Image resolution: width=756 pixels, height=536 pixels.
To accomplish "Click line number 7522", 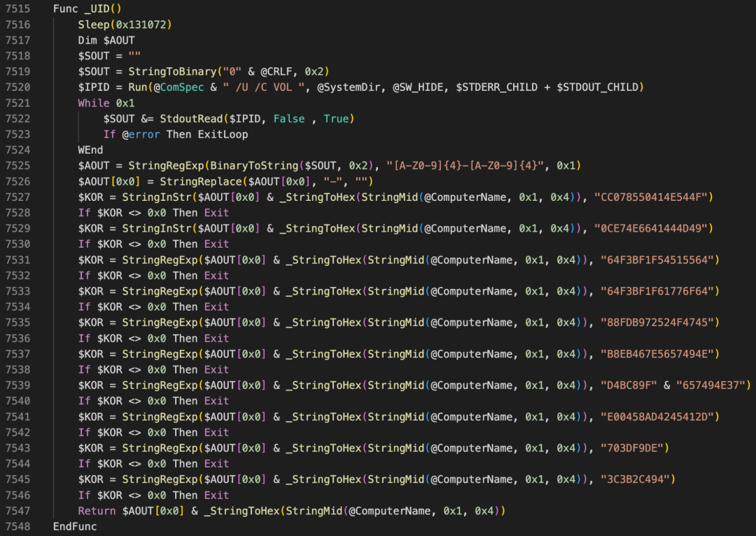I will coord(17,118).
